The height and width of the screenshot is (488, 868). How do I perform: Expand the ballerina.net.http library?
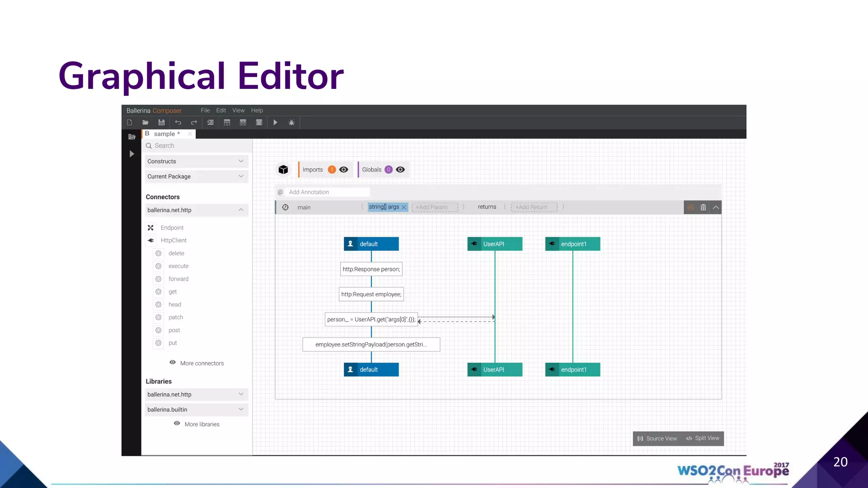(x=197, y=394)
